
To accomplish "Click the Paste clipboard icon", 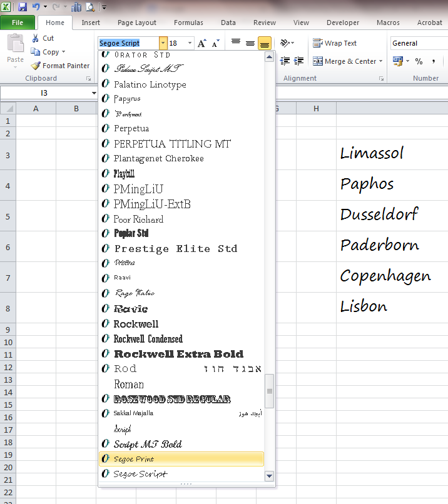I will tap(15, 43).
